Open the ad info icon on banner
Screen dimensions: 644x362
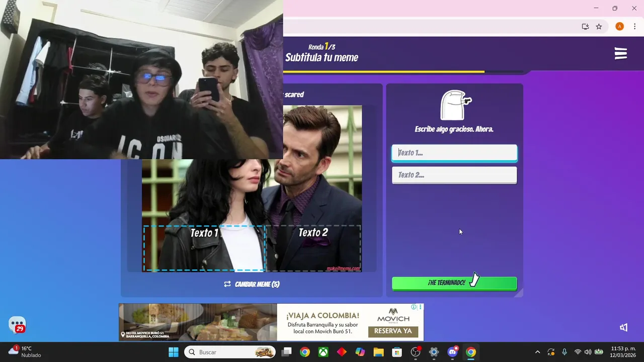(414, 307)
